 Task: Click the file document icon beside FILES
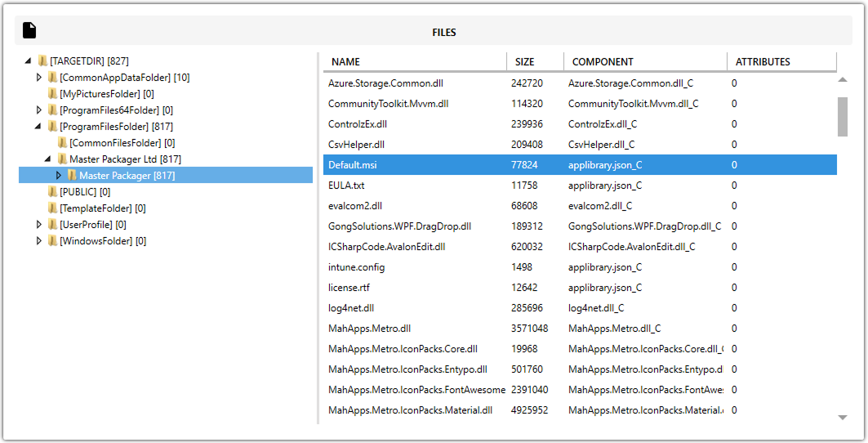29,30
